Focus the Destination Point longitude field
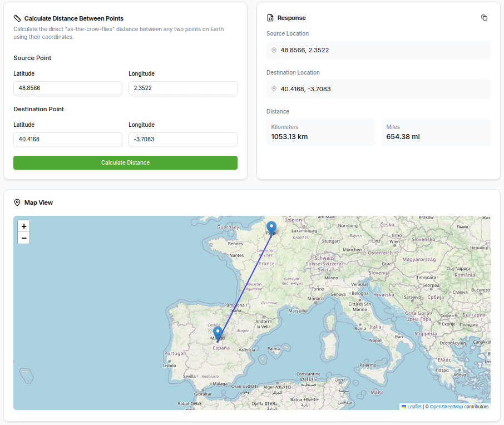Image resolution: width=504 pixels, height=425 pixels. tap(183, 139)
